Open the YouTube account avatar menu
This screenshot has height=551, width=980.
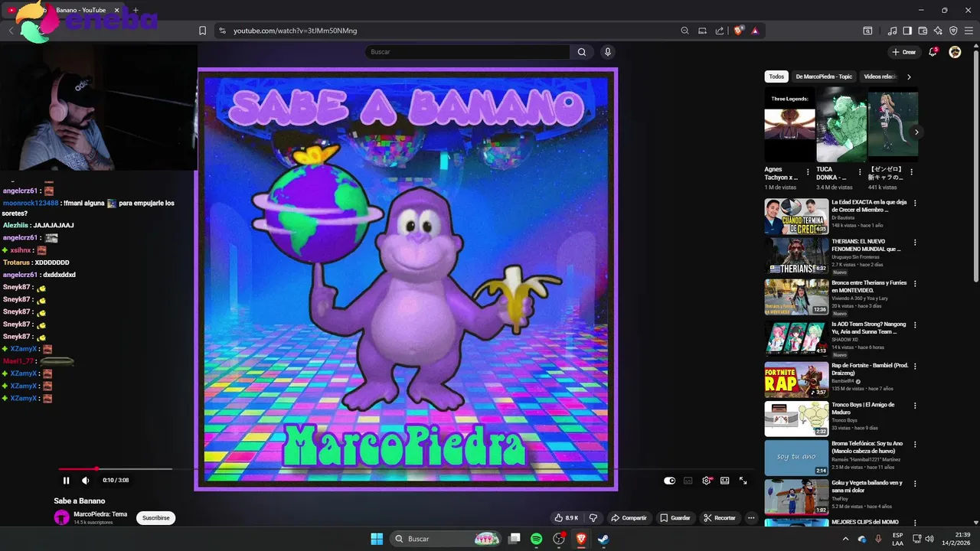click(955, 52)
